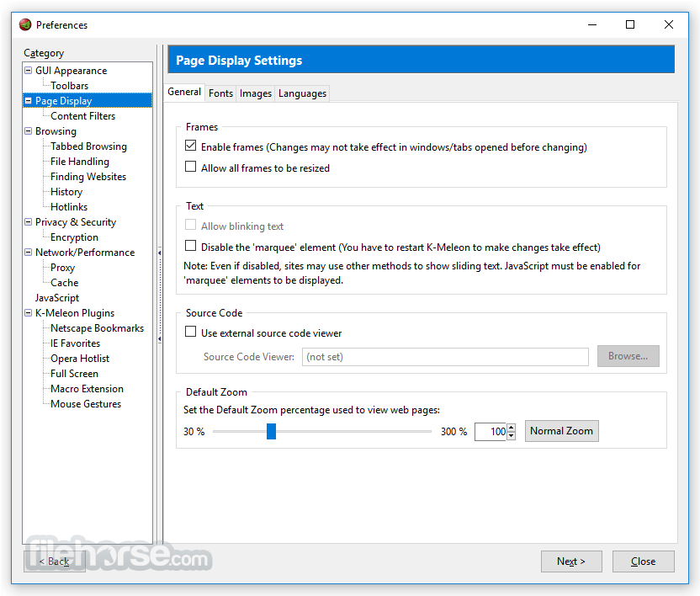Click the K-Meleon app icon in title bar
Viewport: 700px width, 596px height.
click(x=25, y=24)
